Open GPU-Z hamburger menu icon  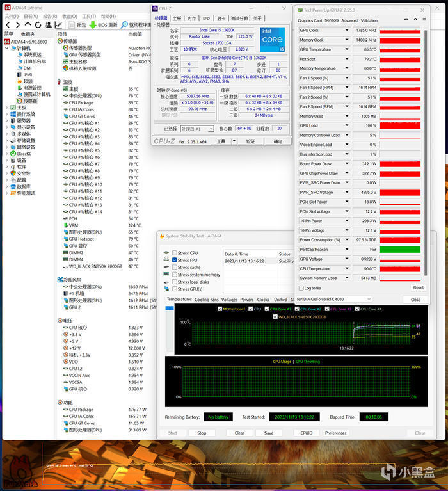click(424, 19)
